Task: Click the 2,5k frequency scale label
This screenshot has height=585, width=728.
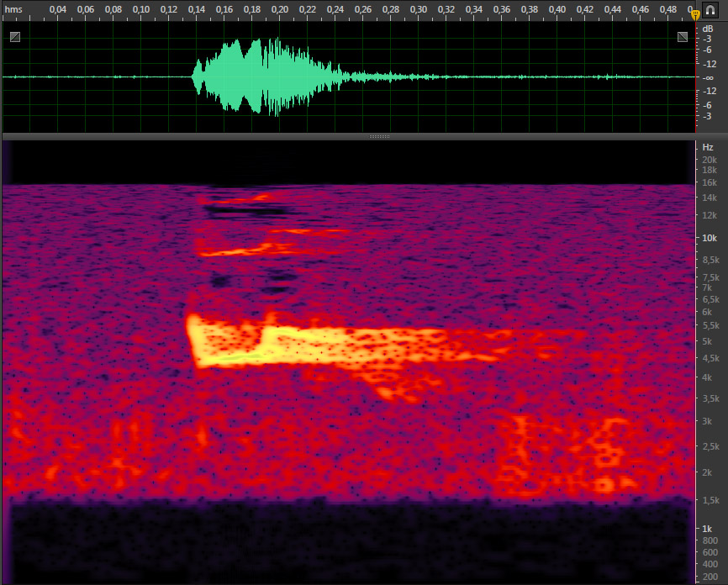Action: [x=711, y=446]
